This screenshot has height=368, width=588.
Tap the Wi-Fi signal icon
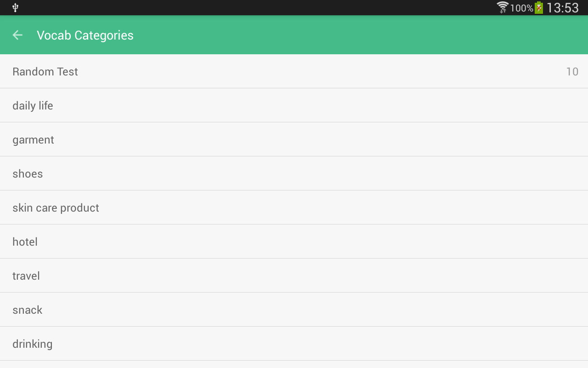pyautogui.click(x=503, y=7)
